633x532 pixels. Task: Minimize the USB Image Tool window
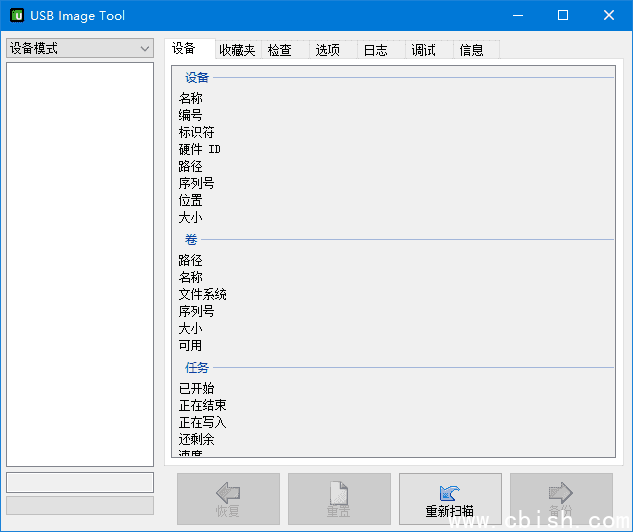pyautogui.click(x=518, y=15)
